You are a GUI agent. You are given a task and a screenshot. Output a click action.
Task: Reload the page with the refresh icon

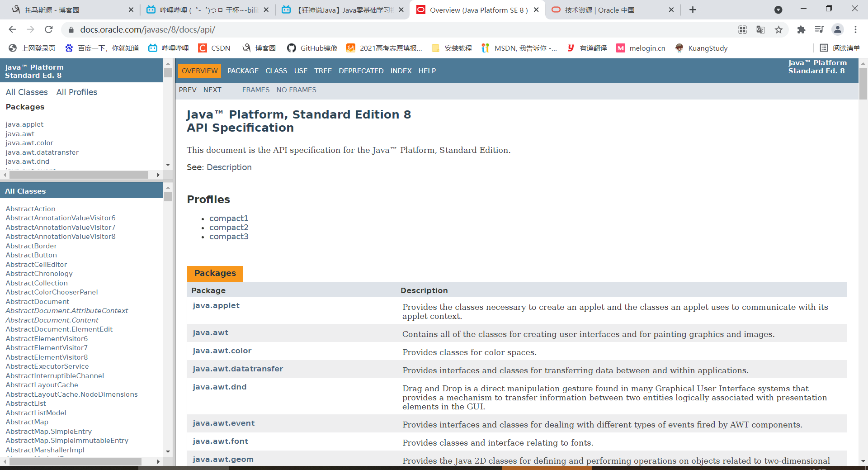pos(48,29)
